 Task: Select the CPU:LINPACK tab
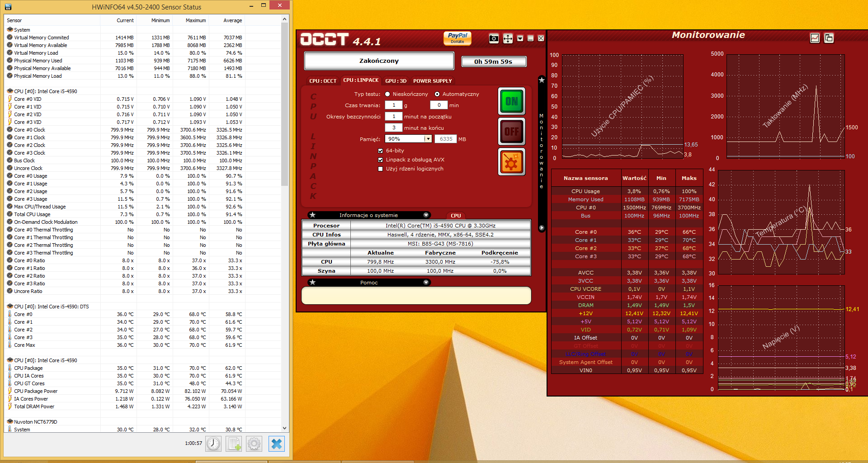click(x=361, y=80)
